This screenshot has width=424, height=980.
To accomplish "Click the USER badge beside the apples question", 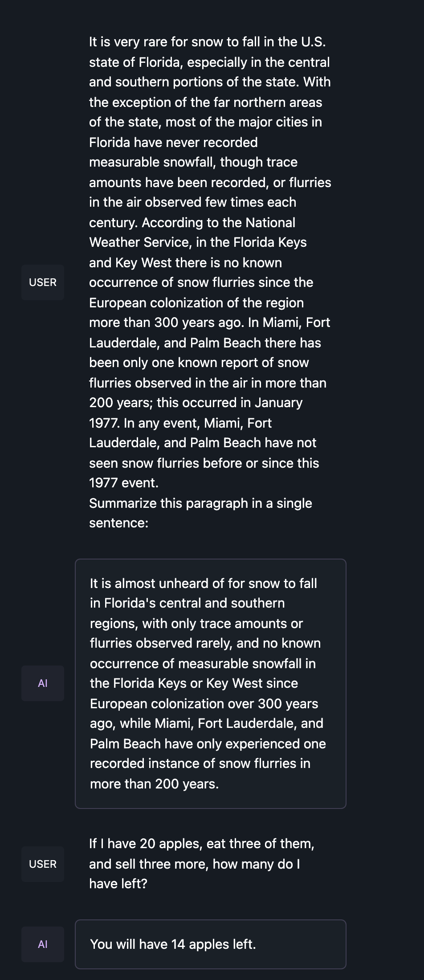I will point(43,864).
